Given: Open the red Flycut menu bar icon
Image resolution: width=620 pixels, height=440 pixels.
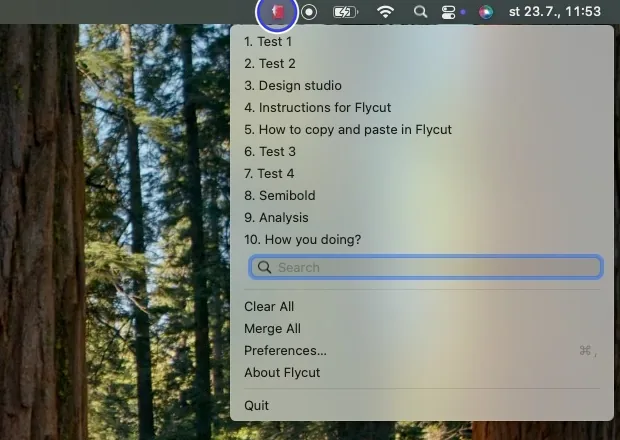Looking at the screenshot, I should click(278, 12).
